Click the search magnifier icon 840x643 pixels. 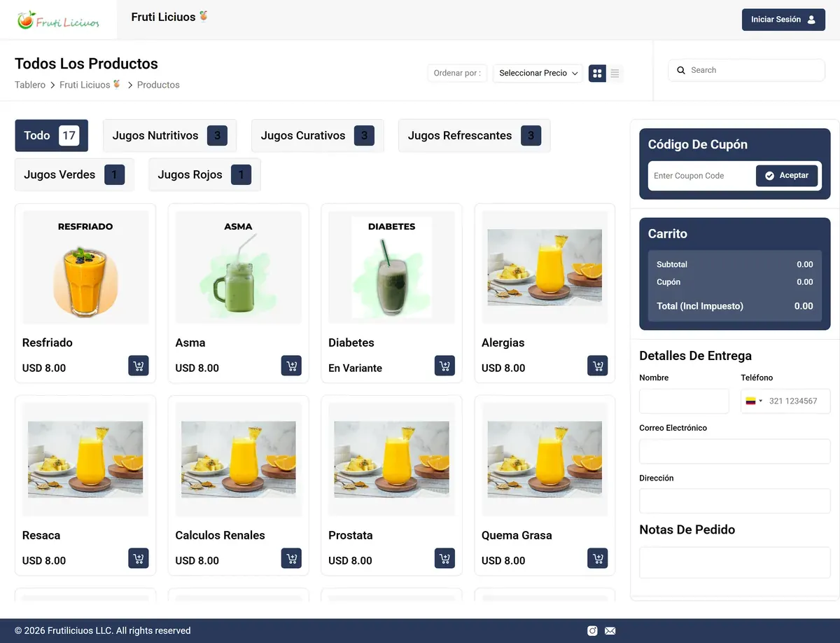pyautogui.click(x=681, y=70)
